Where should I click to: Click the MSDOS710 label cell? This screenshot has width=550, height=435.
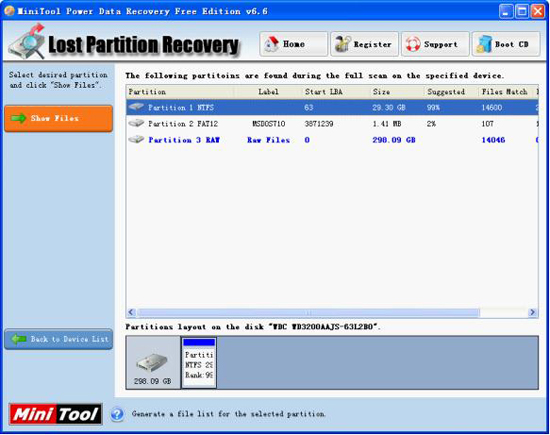(268, 124)
